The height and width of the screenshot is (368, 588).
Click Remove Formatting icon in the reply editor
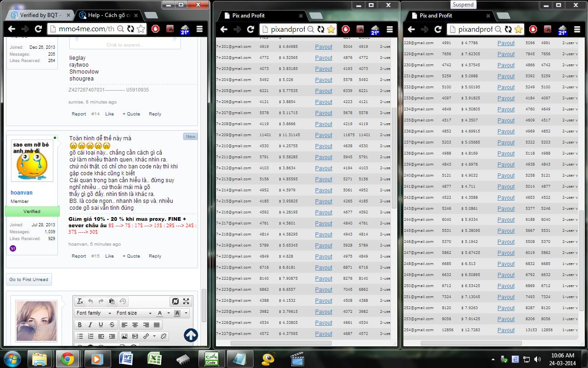coord(80,301)
